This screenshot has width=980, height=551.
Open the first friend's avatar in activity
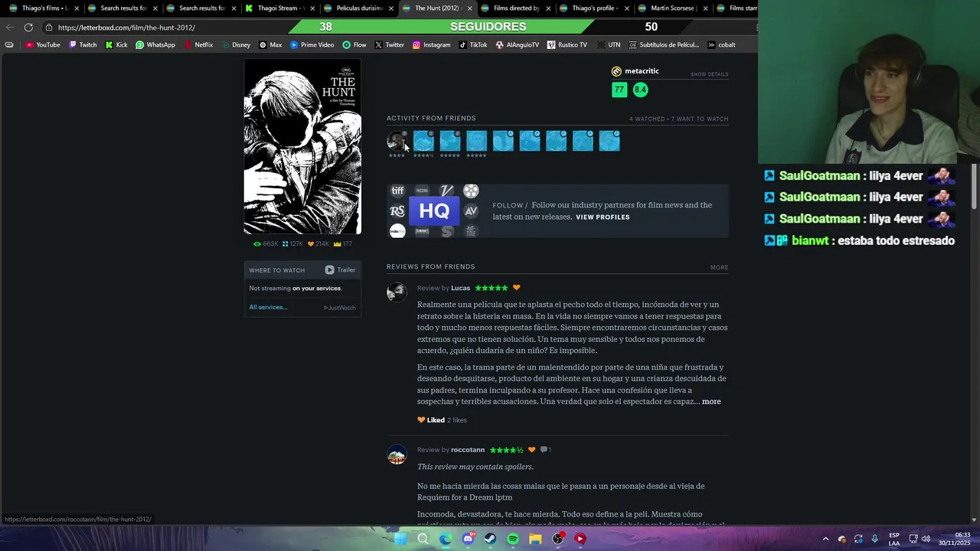397,141
